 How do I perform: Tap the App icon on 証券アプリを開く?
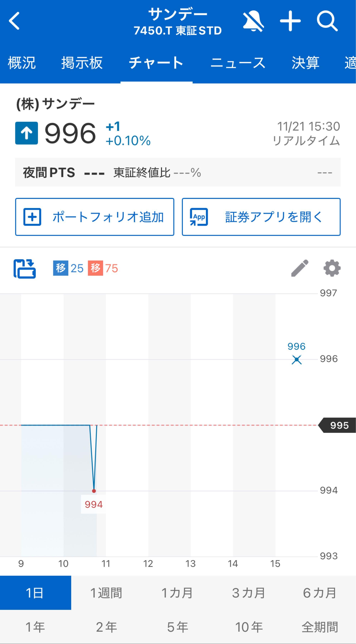[198, 217]
